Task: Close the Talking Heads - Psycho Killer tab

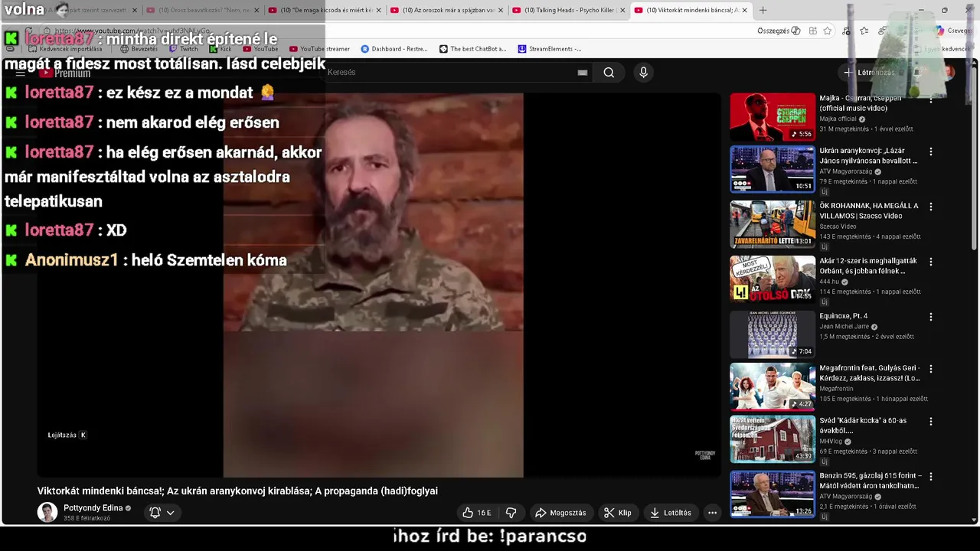Action: [x=622, y=10]
